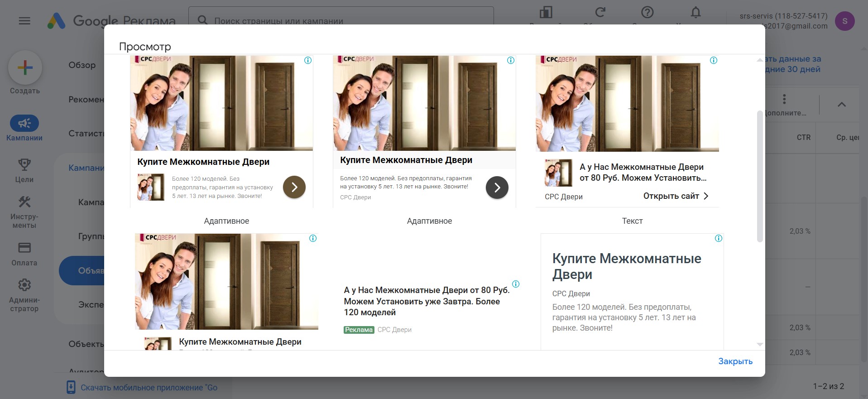Click the preview dialog scrollbar thumb

coord(760,176)
